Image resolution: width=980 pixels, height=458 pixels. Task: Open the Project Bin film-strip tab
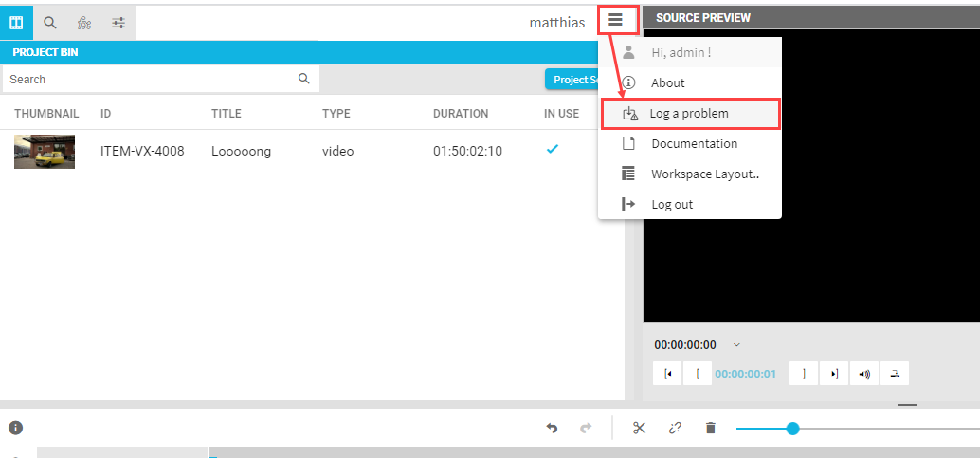coord(16,23)
